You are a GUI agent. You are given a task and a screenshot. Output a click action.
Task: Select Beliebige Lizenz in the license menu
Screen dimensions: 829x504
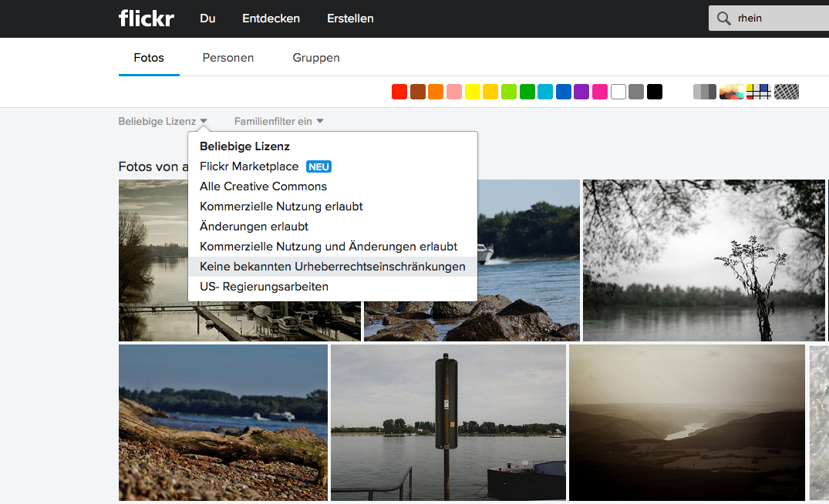[333, 146]
